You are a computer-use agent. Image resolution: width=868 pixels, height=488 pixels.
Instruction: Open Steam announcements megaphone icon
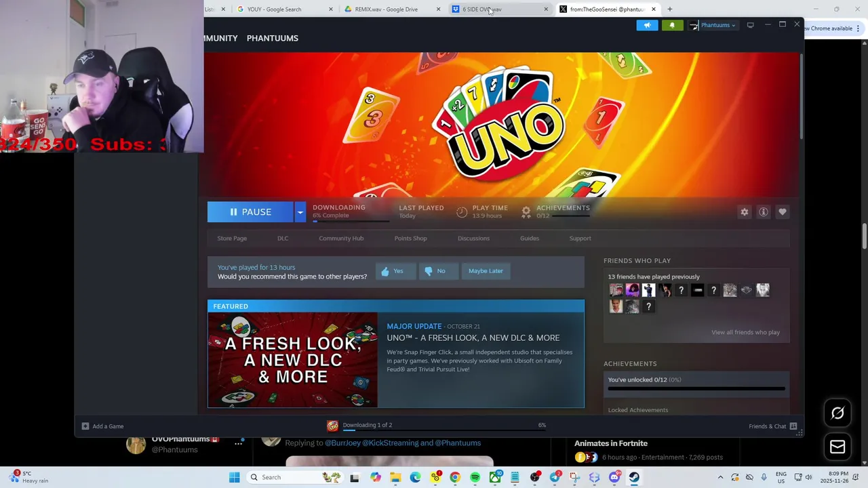tap(647, 25)
